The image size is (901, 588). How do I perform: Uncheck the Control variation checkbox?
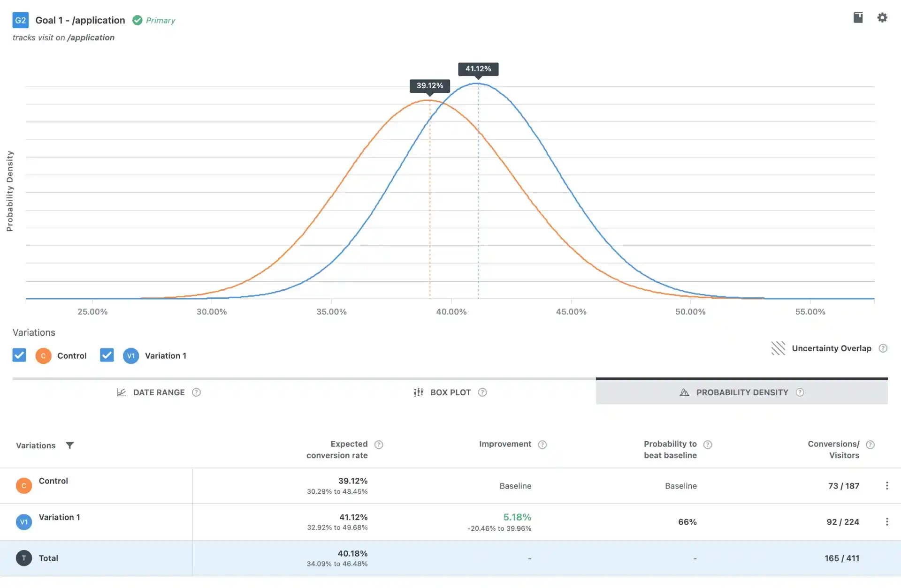tap(19, 355)
